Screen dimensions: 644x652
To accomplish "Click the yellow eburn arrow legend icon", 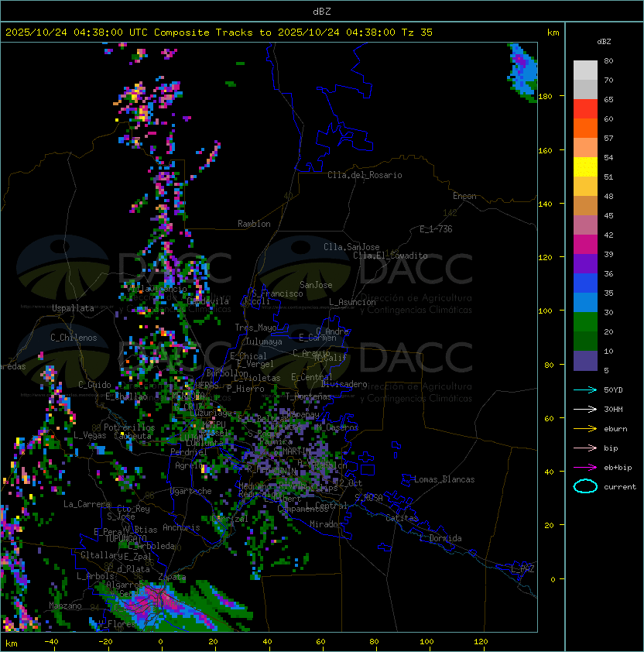I will click(585, 429).
